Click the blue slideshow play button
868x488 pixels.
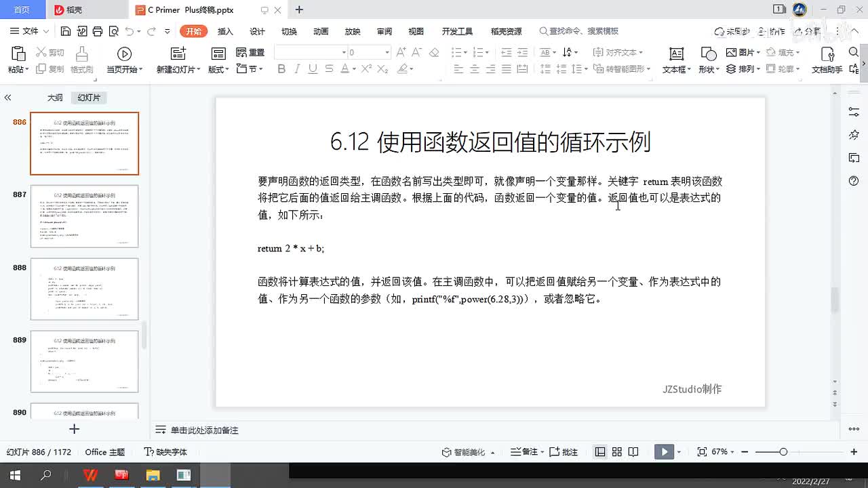pos(664,452)
